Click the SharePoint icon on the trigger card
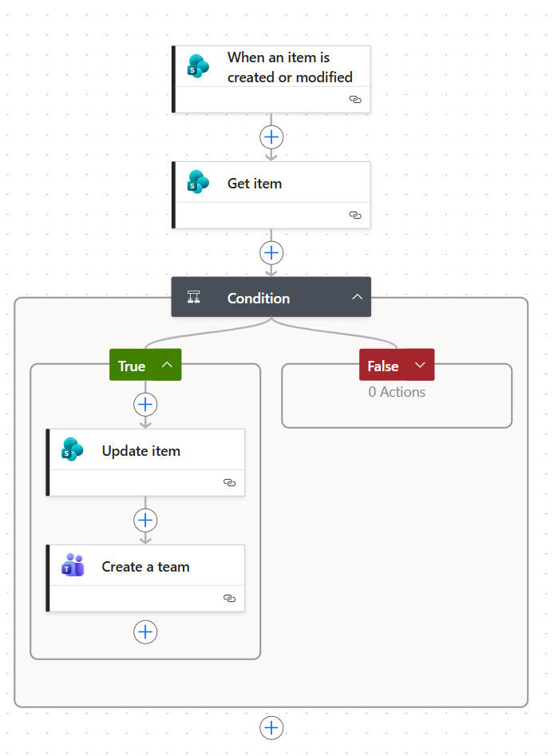Screen dimensions: 554x756 pyautogui.click(x=198, y=66)
